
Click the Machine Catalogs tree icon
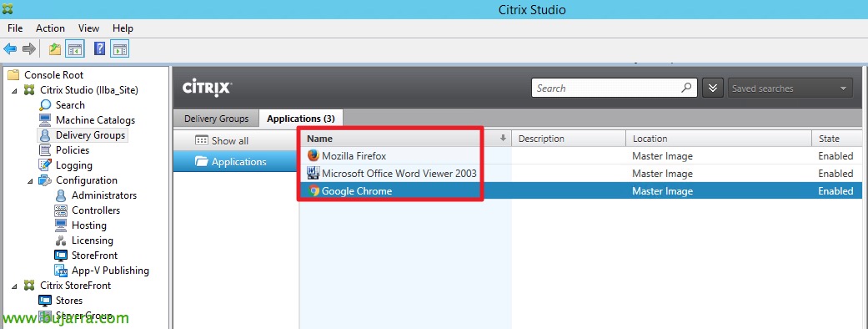(45, 120)
